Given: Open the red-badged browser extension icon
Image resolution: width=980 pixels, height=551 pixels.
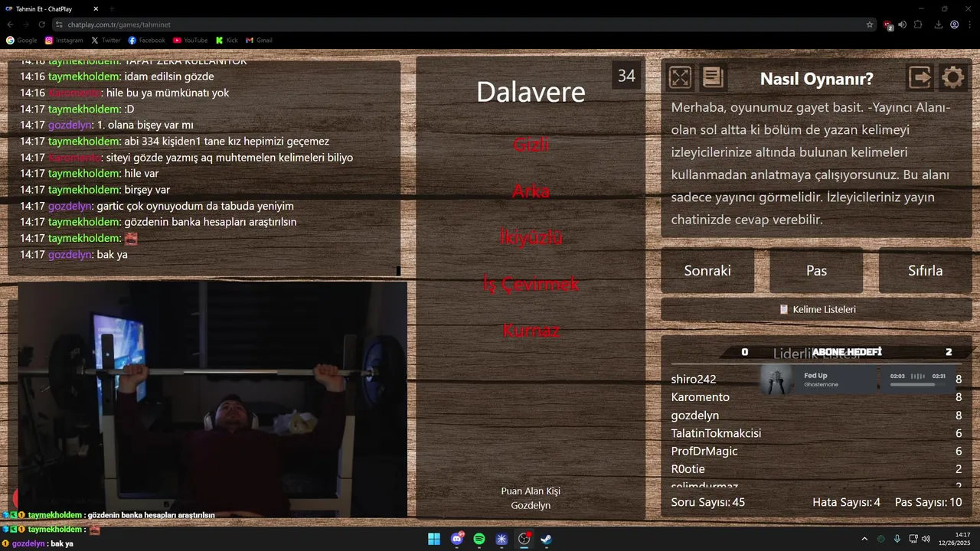Looking at the screenshot, I should click(x=887, y=24).
